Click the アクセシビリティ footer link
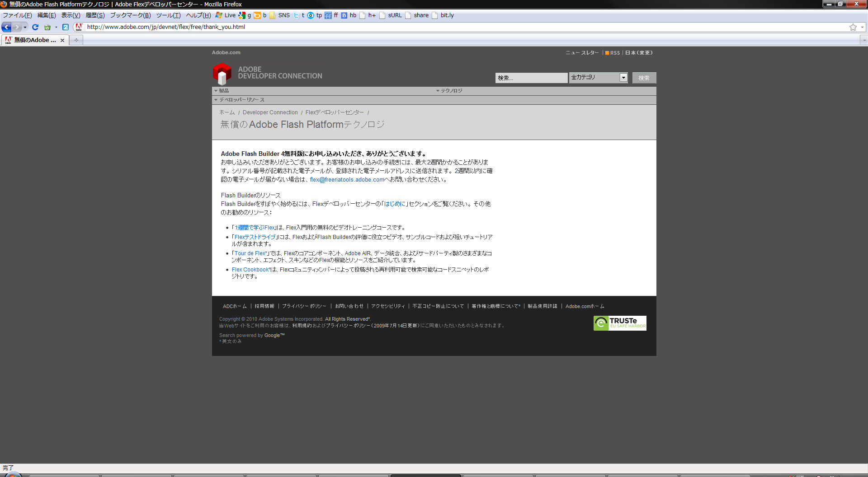 [x=388, y=306]
